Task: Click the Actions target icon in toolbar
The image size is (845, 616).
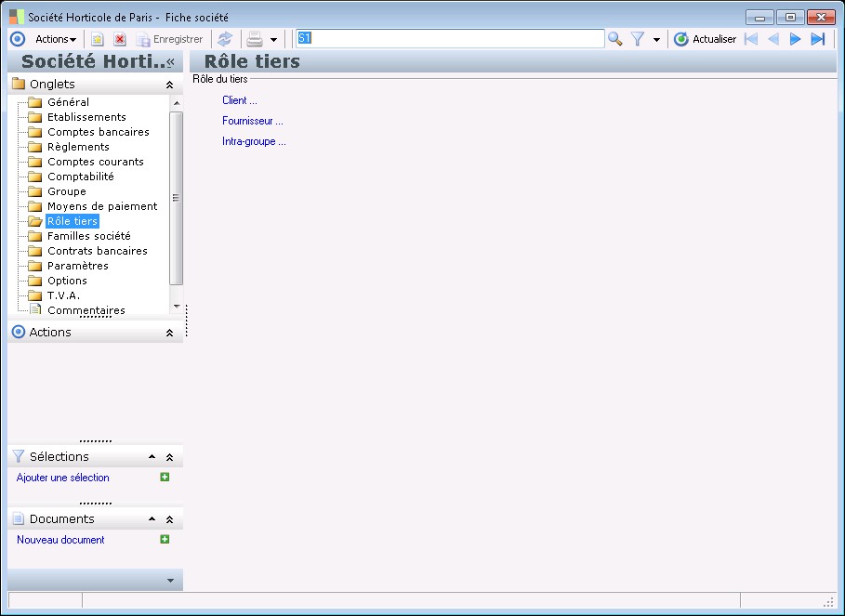Action: tap(18, 39)
